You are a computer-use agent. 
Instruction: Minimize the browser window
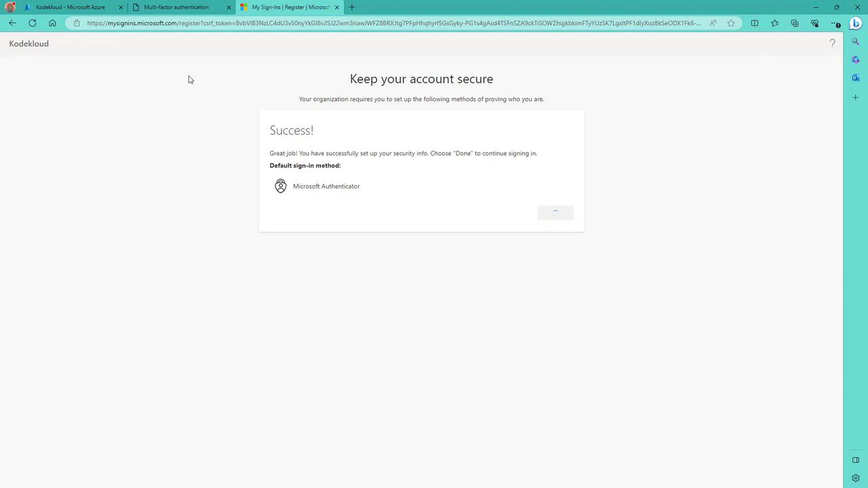pyautogui.click(x=816, y=7)
